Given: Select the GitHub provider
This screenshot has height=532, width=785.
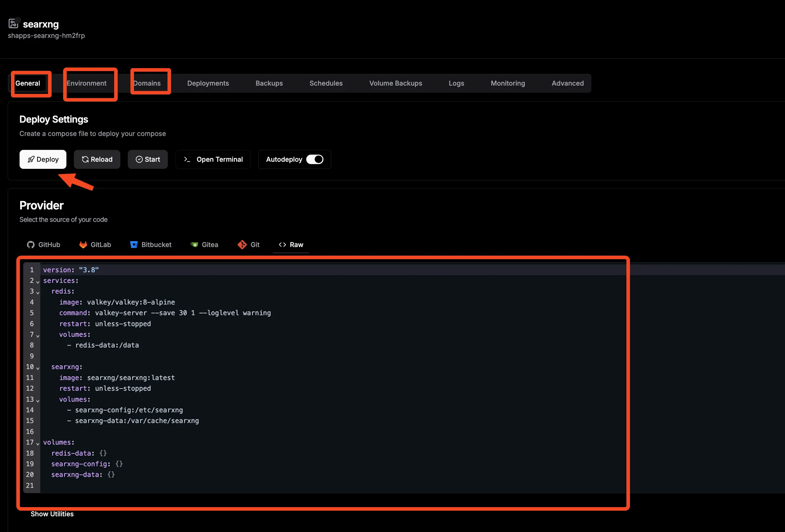Looking at the screenshot, I should [x=43, y=244].
